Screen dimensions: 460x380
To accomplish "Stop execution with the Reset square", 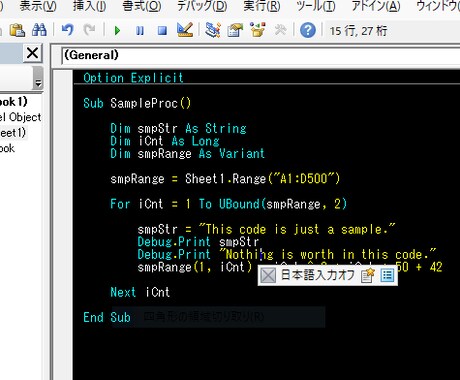I will tap(162, 31).
